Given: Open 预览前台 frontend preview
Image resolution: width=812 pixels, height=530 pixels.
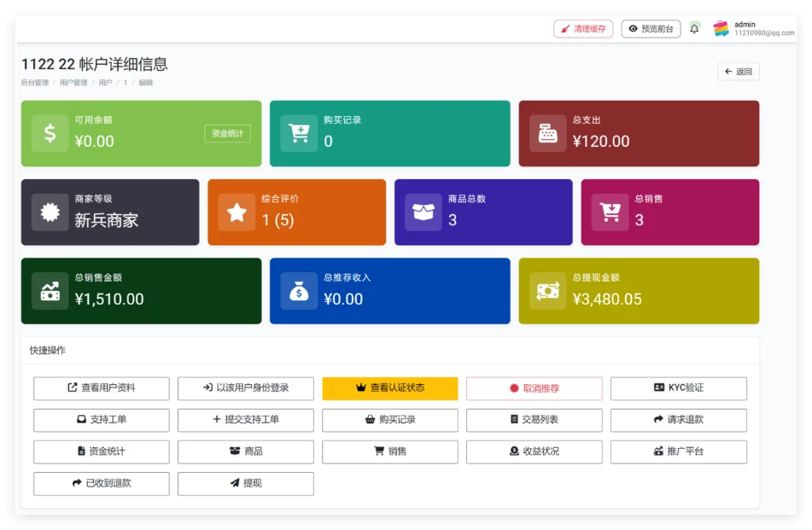Looking at the screenshot, I should pyautogui.click(x=651, y=29).
